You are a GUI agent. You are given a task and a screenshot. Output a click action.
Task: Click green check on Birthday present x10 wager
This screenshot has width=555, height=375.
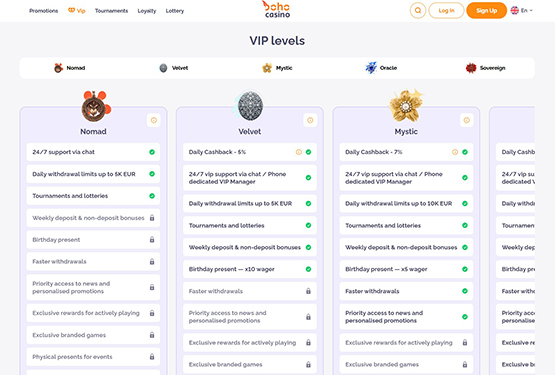tap(308, 269)
